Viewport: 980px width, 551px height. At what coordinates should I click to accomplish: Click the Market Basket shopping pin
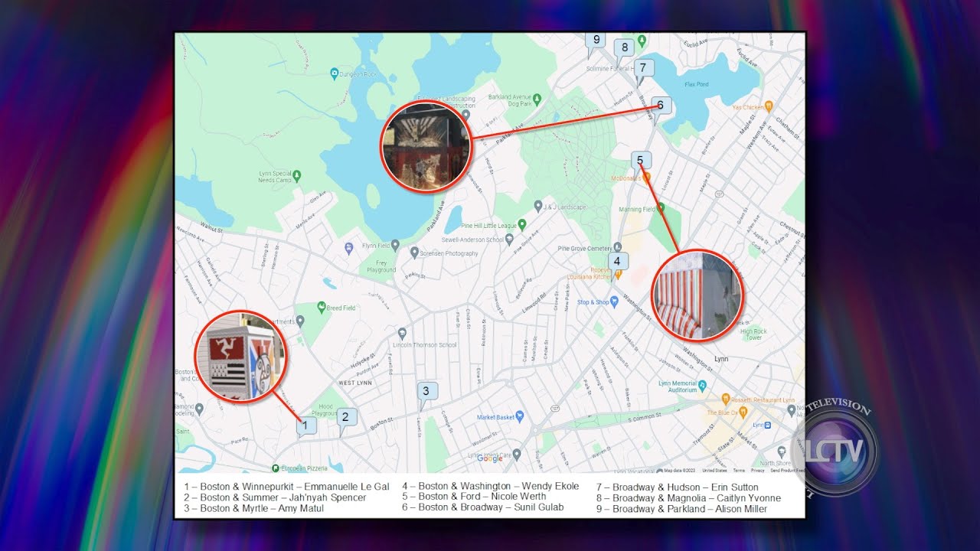click(520, 416)
